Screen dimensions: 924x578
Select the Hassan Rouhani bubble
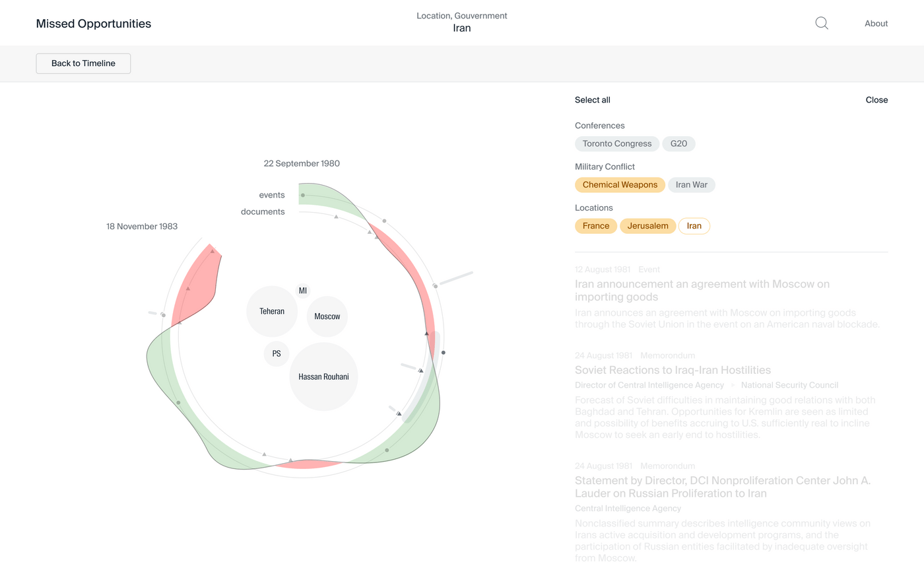pos(323,377)
